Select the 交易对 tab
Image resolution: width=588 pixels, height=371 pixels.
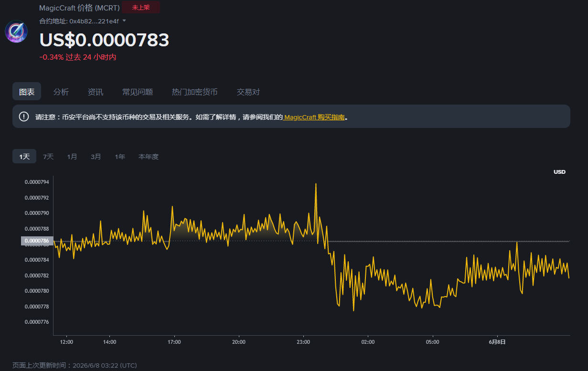(248, 92)
